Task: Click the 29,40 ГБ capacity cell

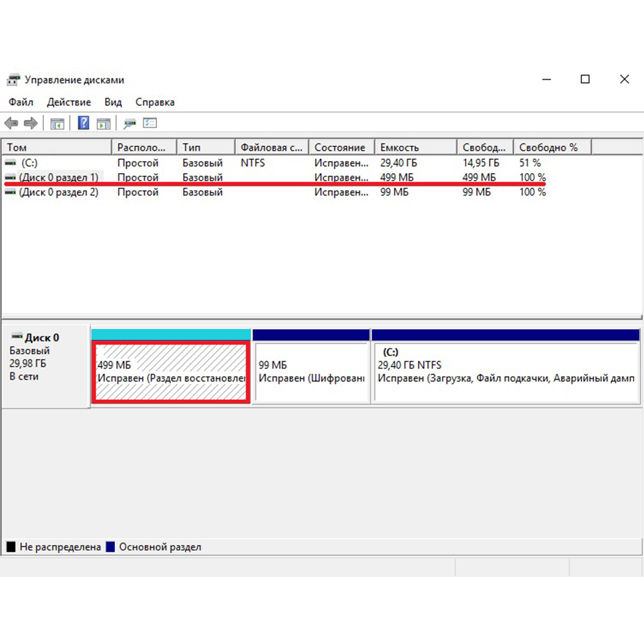Action: [398, 163]
